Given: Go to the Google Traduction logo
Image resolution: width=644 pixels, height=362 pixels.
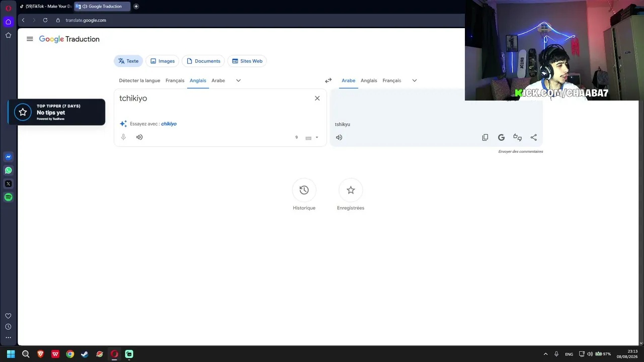Looking at the screenshot, I should click(69, 39).
